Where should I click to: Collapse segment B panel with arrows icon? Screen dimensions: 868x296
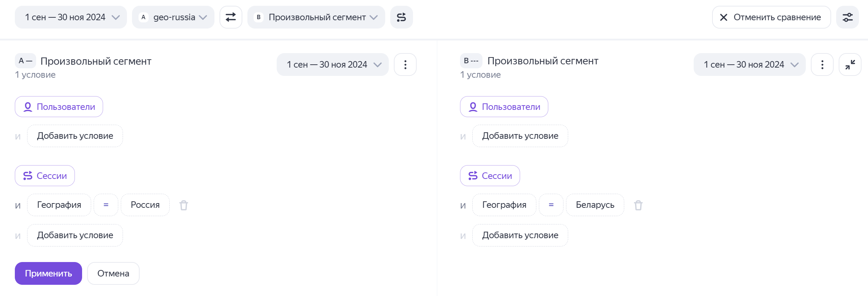(850, 65)
